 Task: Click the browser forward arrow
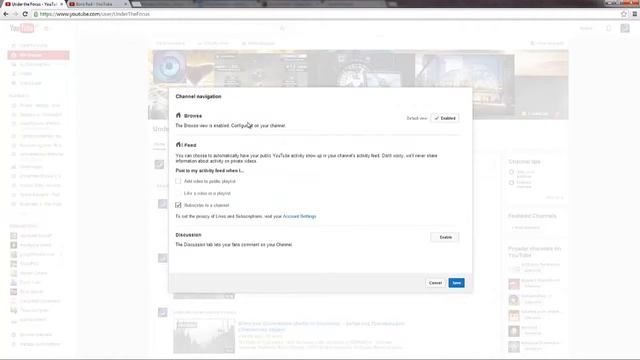pos(16,14)
